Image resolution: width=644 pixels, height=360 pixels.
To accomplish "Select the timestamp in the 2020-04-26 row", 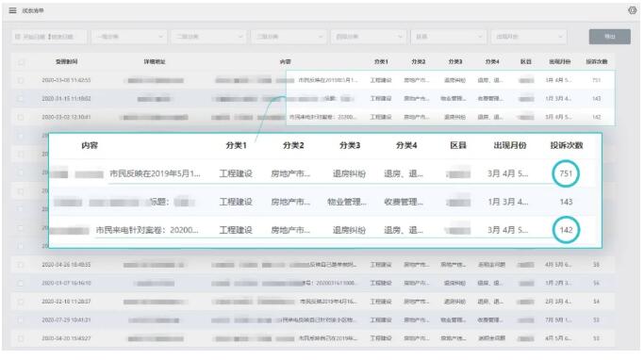I will [67, 265].
